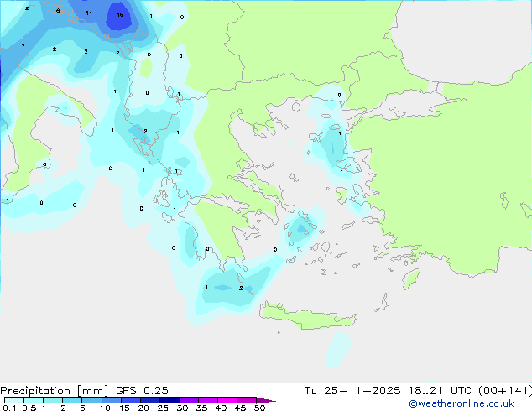Select the 35–40 mm legend color box
Screen dimensions: 532x411
point(208,400)
